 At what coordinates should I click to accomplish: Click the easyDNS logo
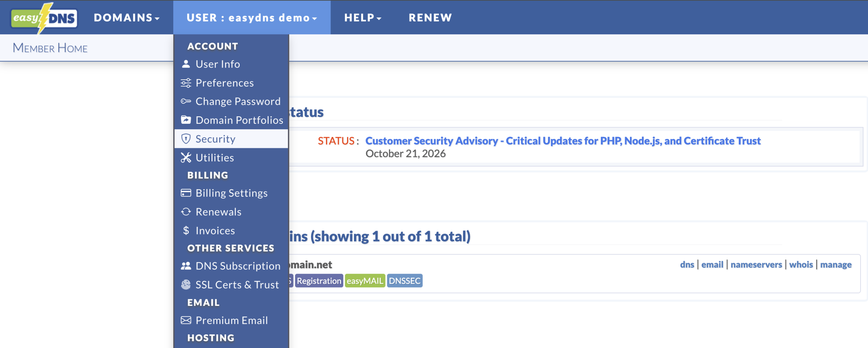point(44,18)
